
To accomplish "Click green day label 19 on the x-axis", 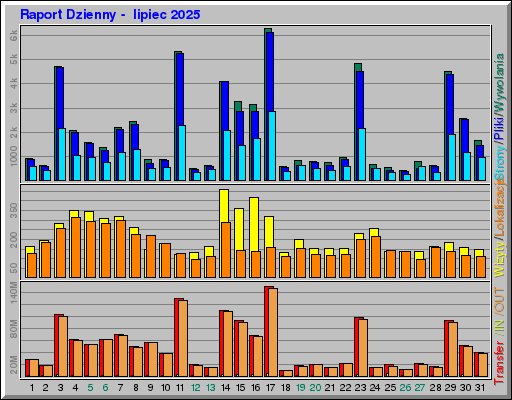I will point(301,388).
